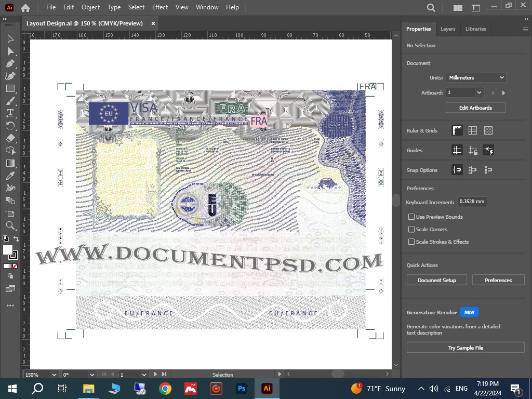Toggle Snap to Grid option

pos(473,170)
